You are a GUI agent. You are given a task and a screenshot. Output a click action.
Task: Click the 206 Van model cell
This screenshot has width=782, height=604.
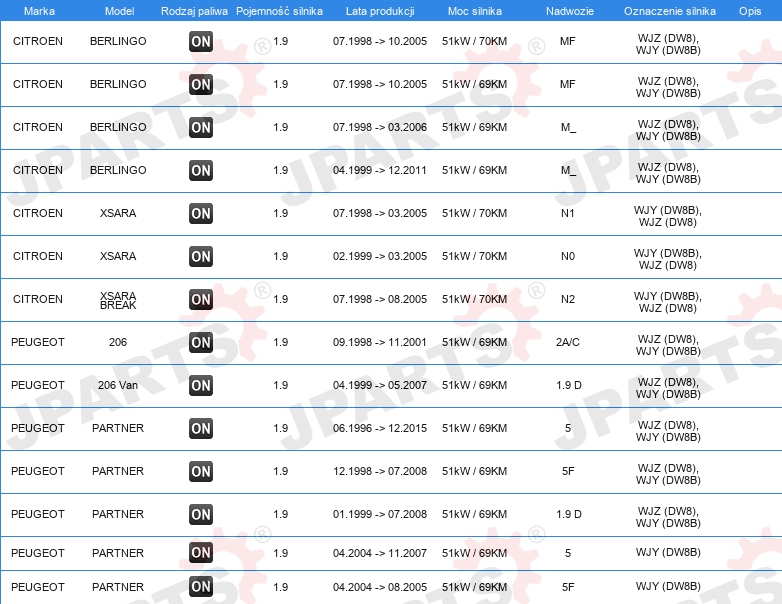click(118, 385)
